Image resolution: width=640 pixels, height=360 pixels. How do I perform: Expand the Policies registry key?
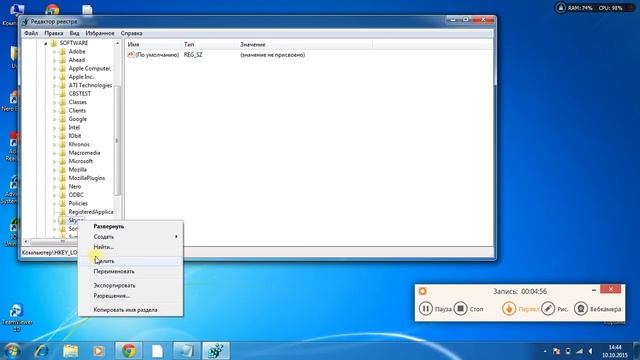point(54,203)
